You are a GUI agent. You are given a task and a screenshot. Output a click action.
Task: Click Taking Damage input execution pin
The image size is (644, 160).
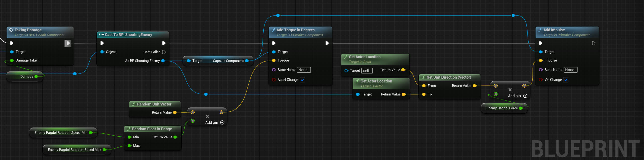(x=12, y=43)
